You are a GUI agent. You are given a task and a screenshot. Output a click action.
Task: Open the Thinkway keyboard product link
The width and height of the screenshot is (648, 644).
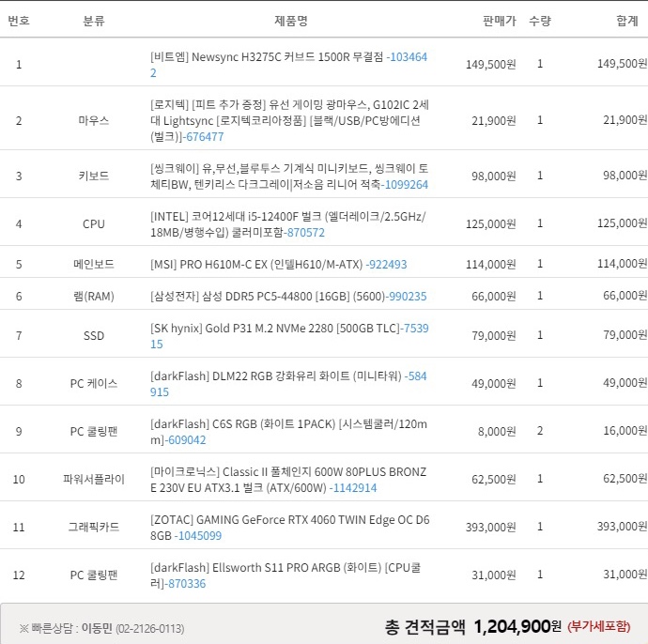[289, 176]
